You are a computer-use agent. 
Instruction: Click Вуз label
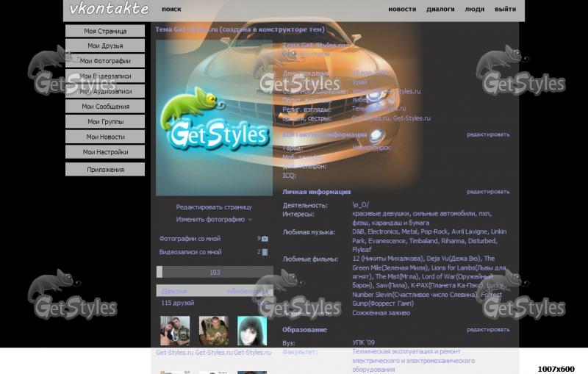point(288,343)
